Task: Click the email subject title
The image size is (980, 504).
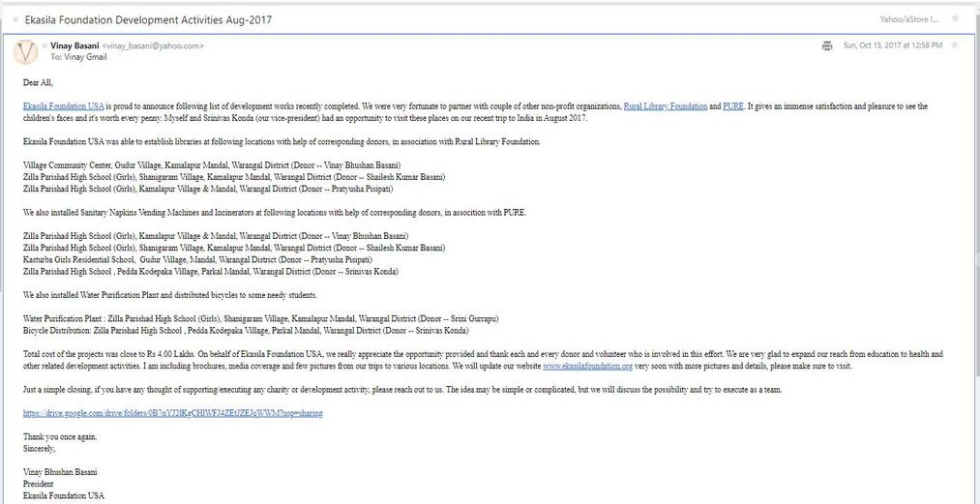Action: point(148,19)
